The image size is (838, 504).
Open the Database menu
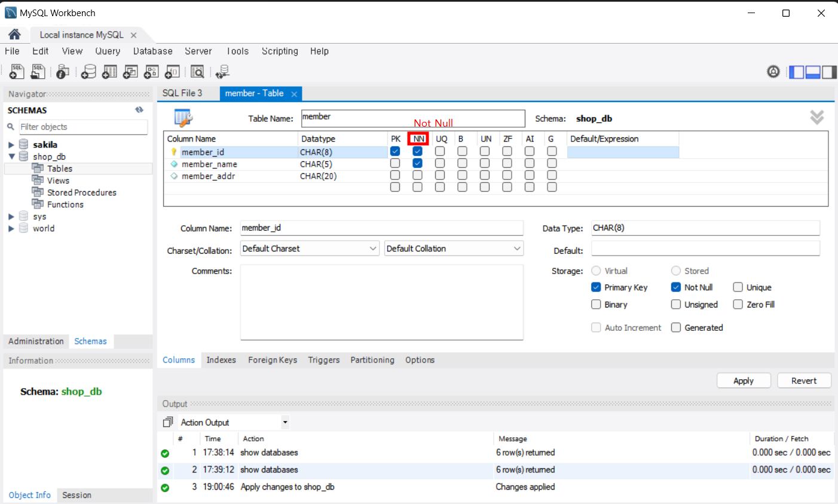pos(153,51)
